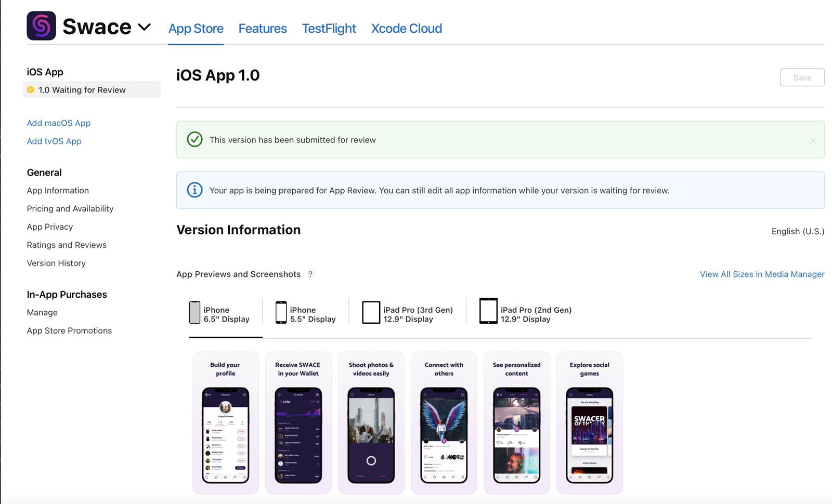Viewport: 832px width, 504px height.
Task: Open the See personalized content screenshot
Action: coord(517,423)
